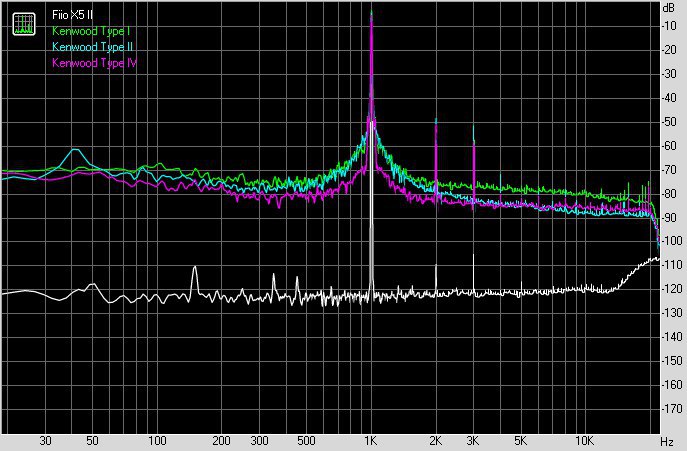Click the 1 kHz fundamental peak tip
687x451 pixels.
coord(372,11)
